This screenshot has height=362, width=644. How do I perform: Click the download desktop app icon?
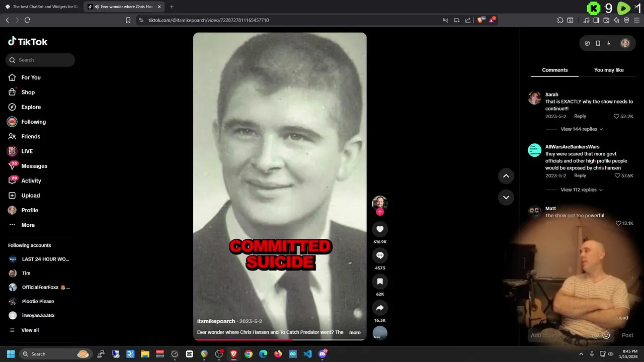tap(608, 43)
